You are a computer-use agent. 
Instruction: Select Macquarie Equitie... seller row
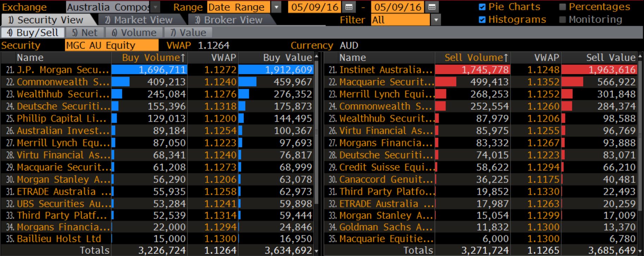(x=480, y=239)
